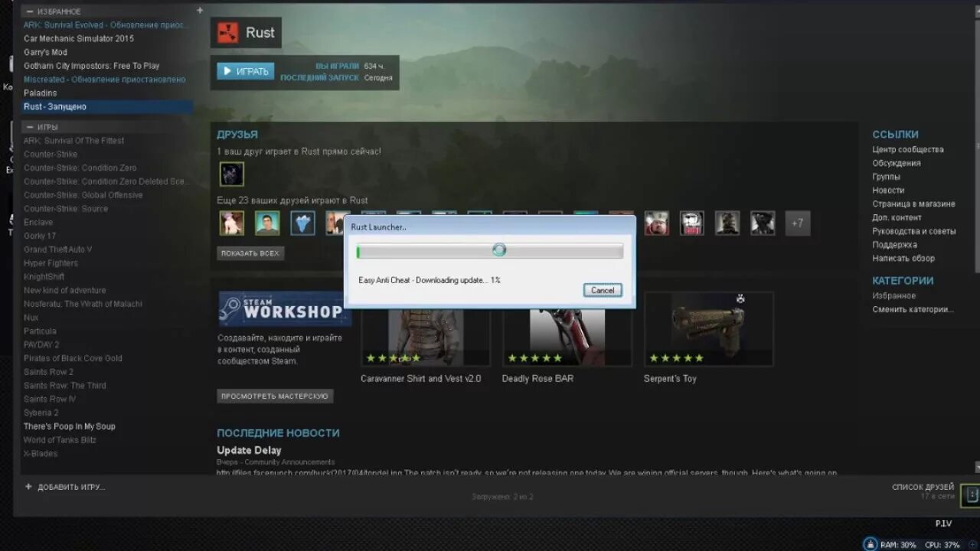Open the blue crystal friend avatar

(x=302, y=223)
